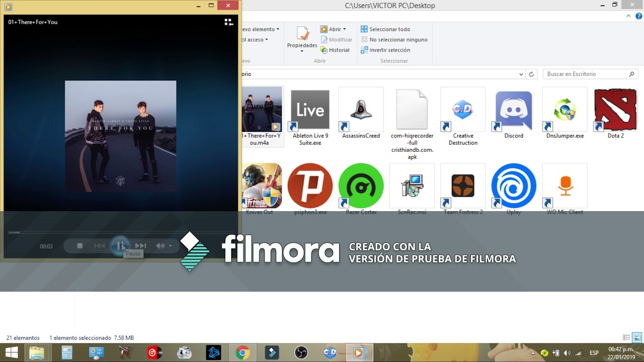Select the AssassinsCreed shortcut icon
The image size is (644, 362).
coord(361,114)
